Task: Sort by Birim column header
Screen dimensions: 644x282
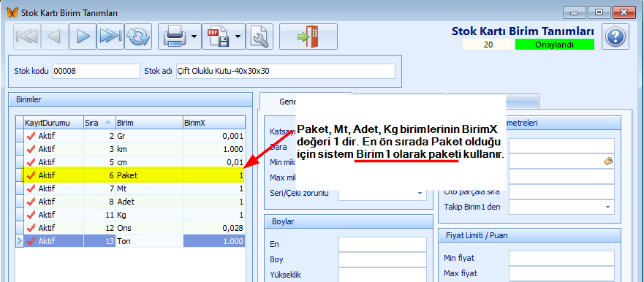Action: coord(149,122)
